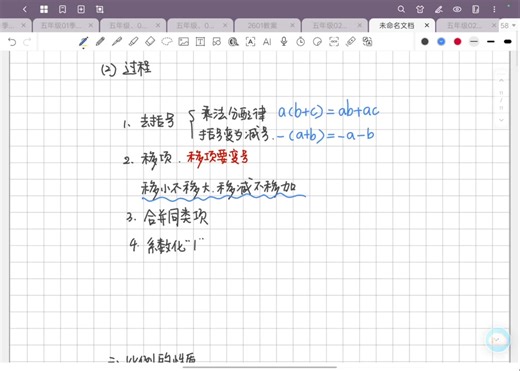Click the page number indicator on right

pos(501,100)
